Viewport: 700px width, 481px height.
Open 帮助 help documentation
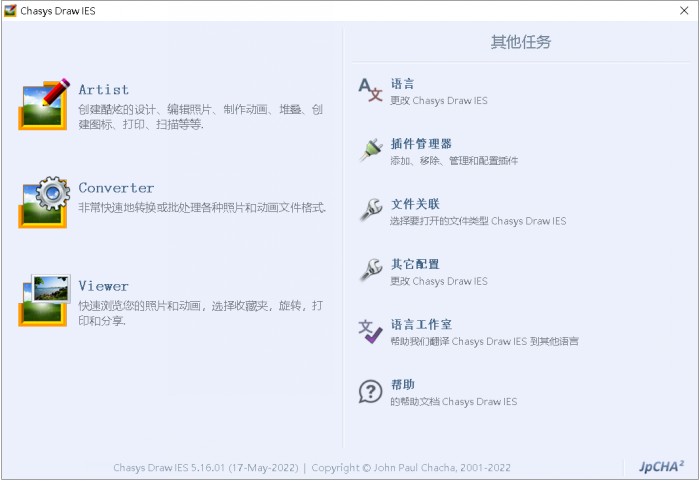(403, 385)
